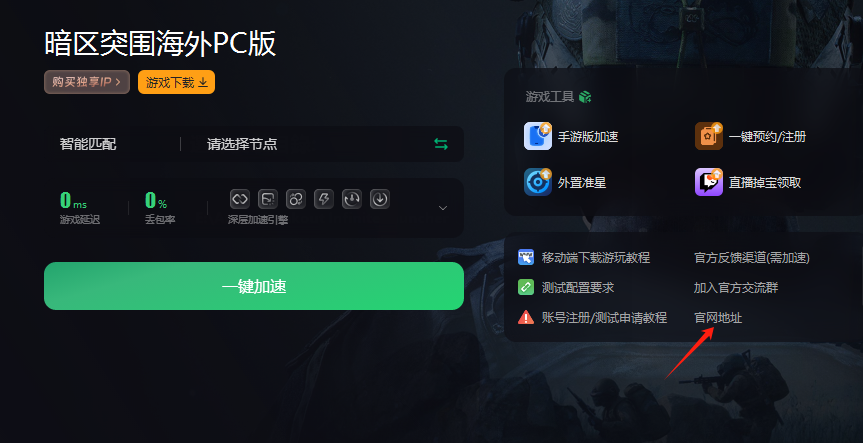The width and height of the screenshot is (863, 443).
Task: Click the 手游版加速 phone icon
Action: pyautogui.click(x=538, y=136)
